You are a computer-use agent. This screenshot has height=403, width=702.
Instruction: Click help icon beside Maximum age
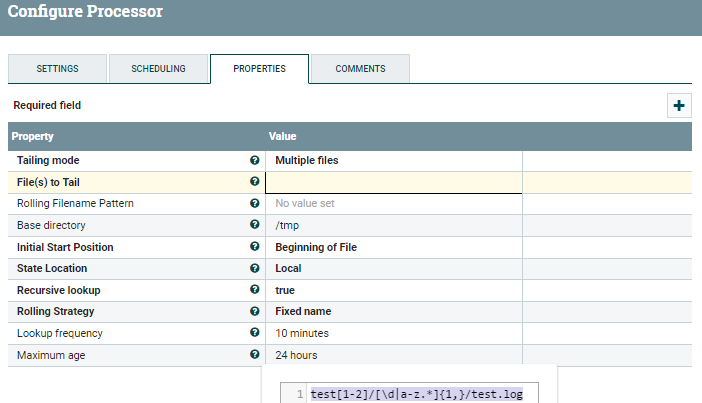coord(255,355)
